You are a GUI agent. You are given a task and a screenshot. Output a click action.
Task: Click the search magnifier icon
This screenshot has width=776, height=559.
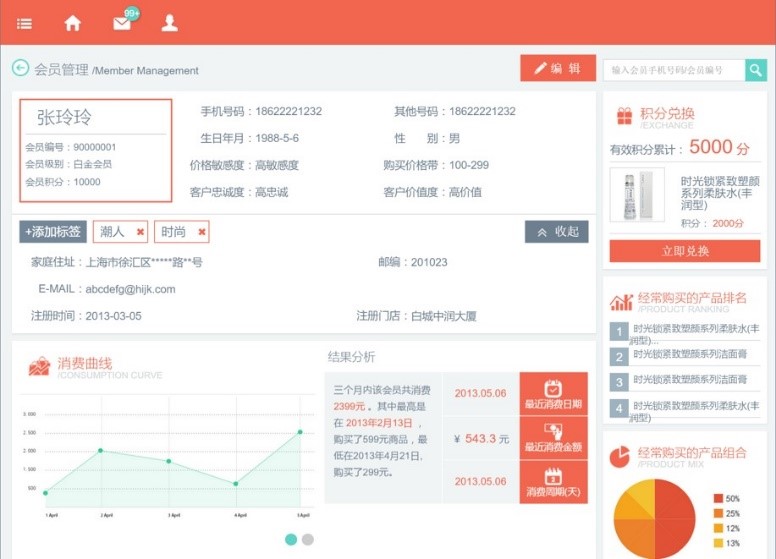coord(756,70)
